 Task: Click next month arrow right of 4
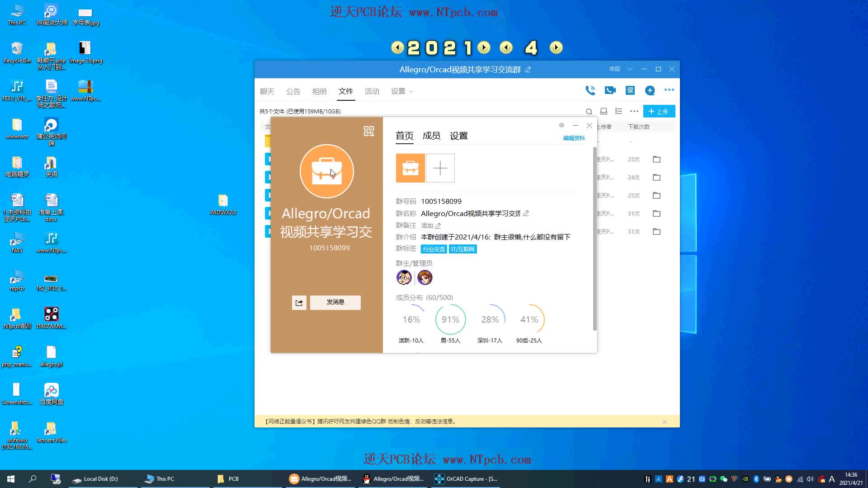[x=556, y=47]
